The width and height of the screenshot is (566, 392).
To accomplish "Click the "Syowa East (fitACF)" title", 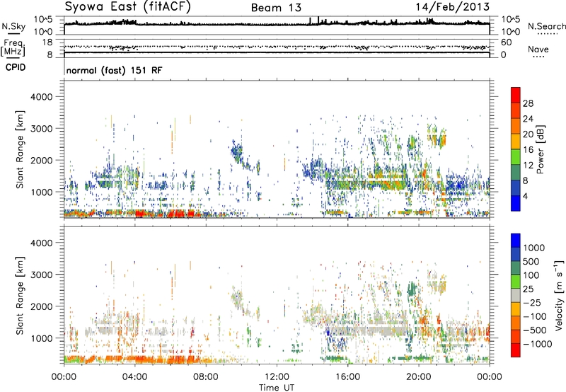I will point(128,7).
